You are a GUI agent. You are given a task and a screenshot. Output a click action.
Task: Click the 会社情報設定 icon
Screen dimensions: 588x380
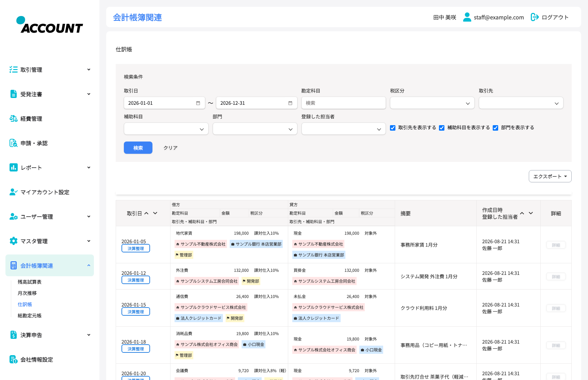[14, 360]
